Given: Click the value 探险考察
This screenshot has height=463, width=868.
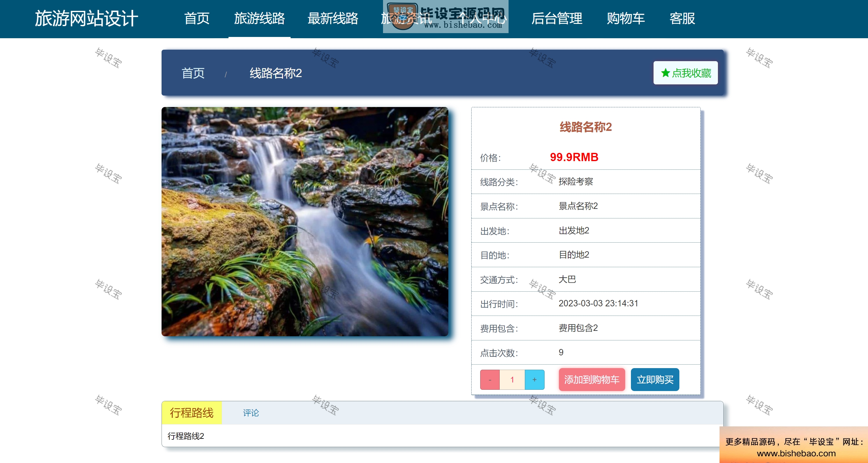Looking at the screenshot, I should [x=575, y=182].
